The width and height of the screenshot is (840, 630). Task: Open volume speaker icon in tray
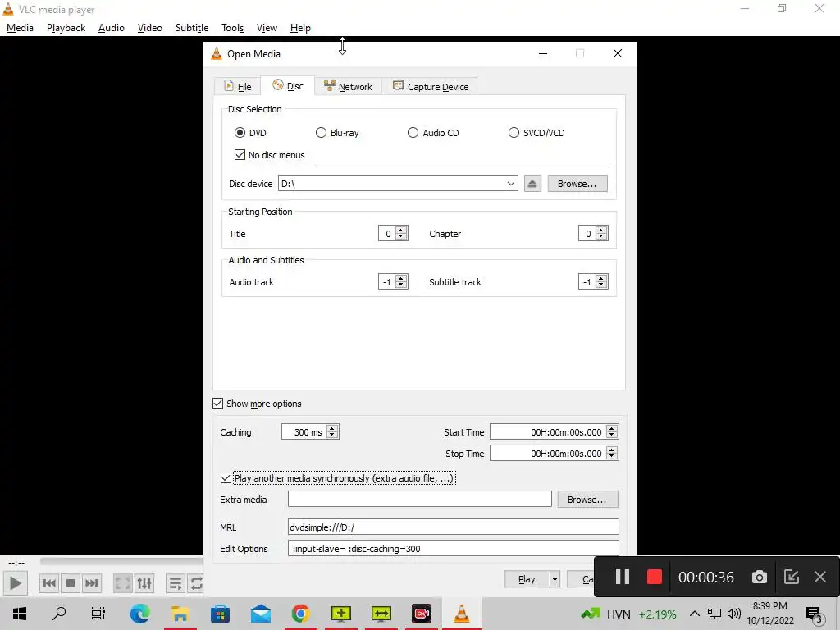[x=734, y=614]
